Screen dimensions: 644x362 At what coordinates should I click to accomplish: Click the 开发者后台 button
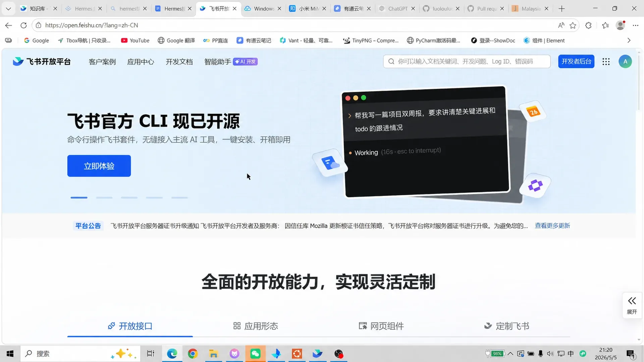coord(576,61)
